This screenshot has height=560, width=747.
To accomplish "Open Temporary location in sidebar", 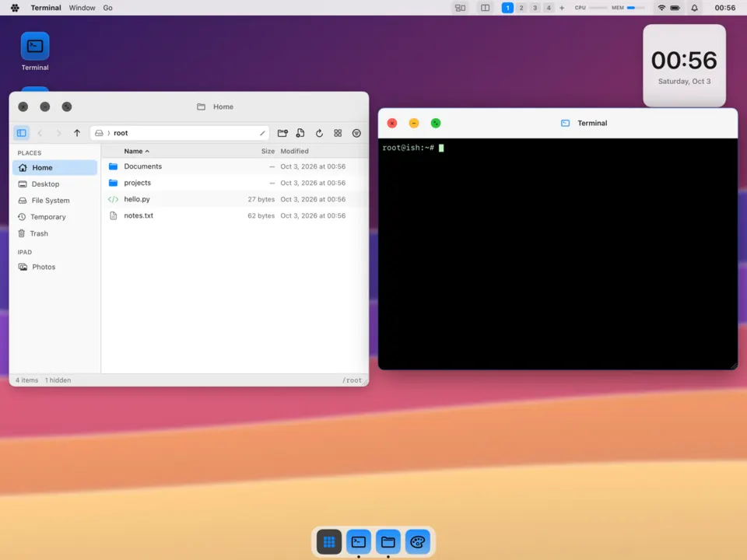I will pyautogui.click(x=54, y=217).
